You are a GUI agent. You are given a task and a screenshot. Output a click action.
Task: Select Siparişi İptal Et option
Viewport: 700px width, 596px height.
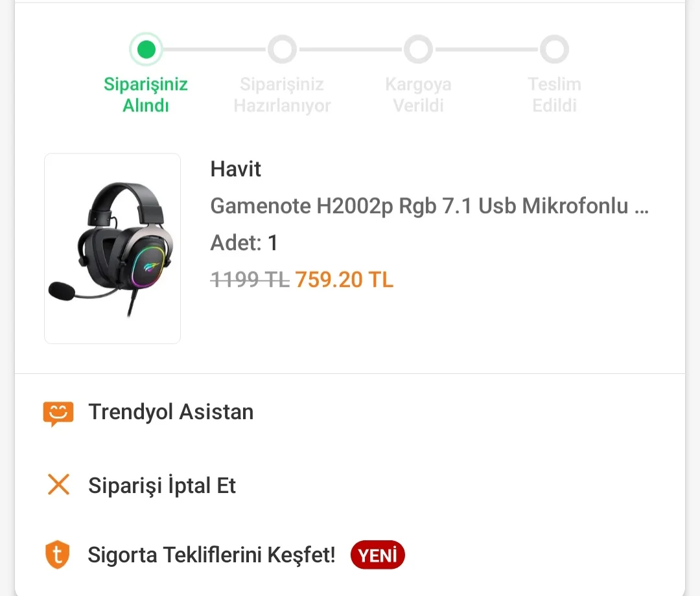click(x=162, y=485)
